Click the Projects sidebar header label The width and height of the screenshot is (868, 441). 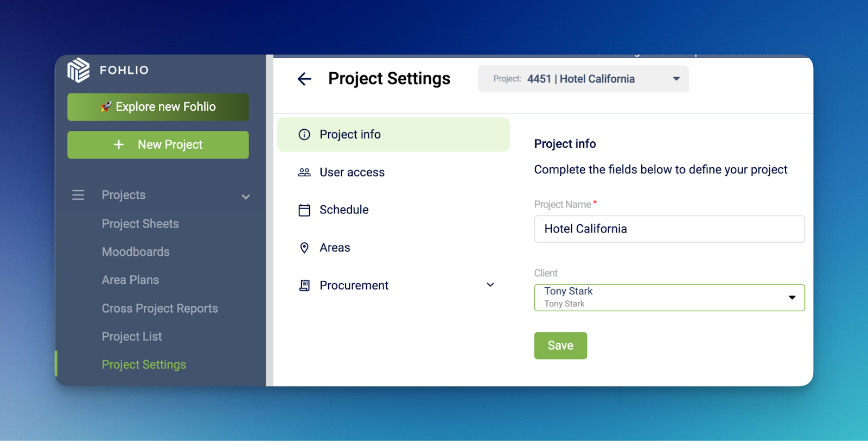pyautogui.click(x=124, y=195)
